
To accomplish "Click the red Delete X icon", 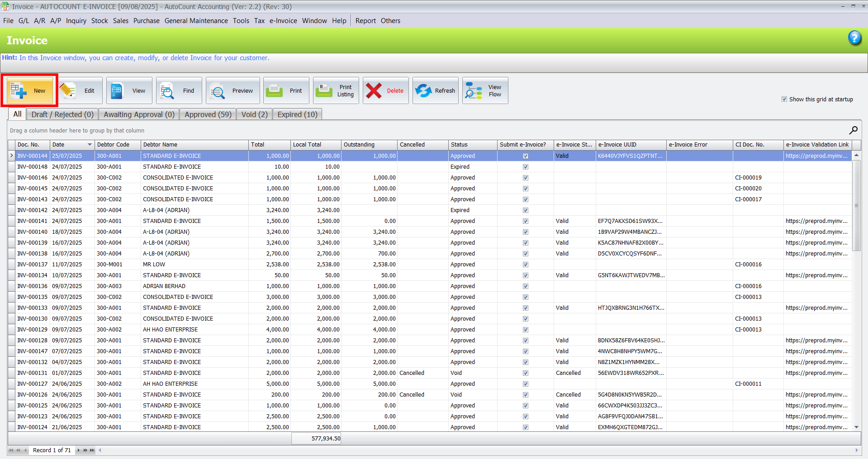I will pyautogui.click(x=374, y=90).
